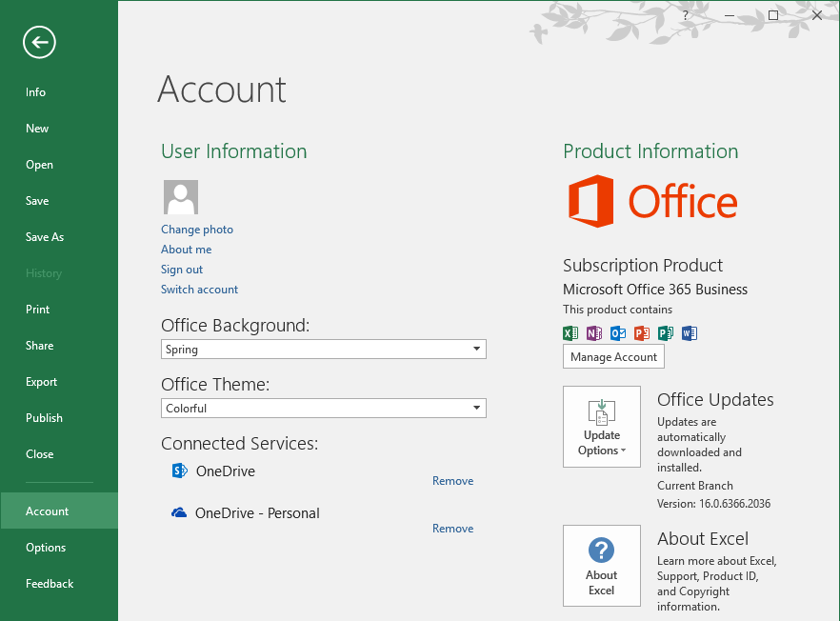Click the OneDrive - Personal label

pos(257,513)
